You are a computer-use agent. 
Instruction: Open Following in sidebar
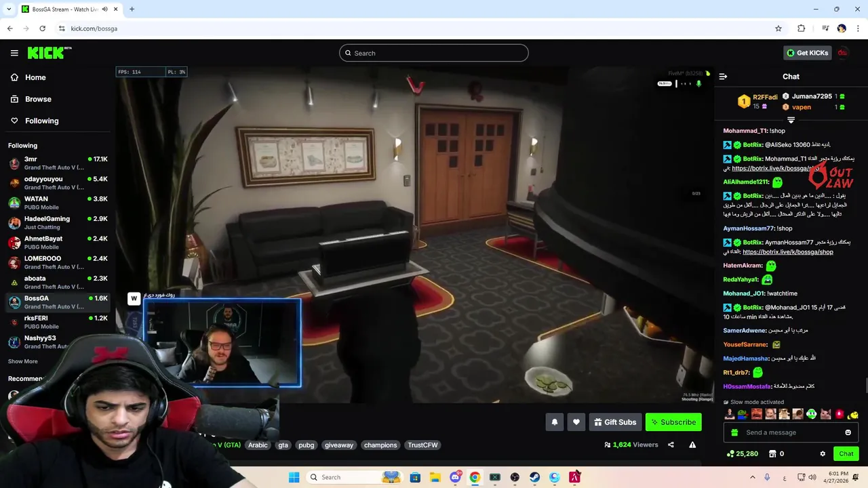click(x=41, y=121)
